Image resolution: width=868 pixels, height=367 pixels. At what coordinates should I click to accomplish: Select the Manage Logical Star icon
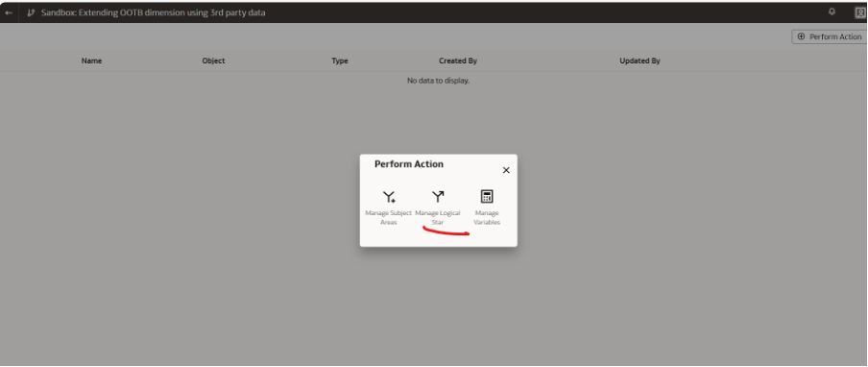(438, 196)
